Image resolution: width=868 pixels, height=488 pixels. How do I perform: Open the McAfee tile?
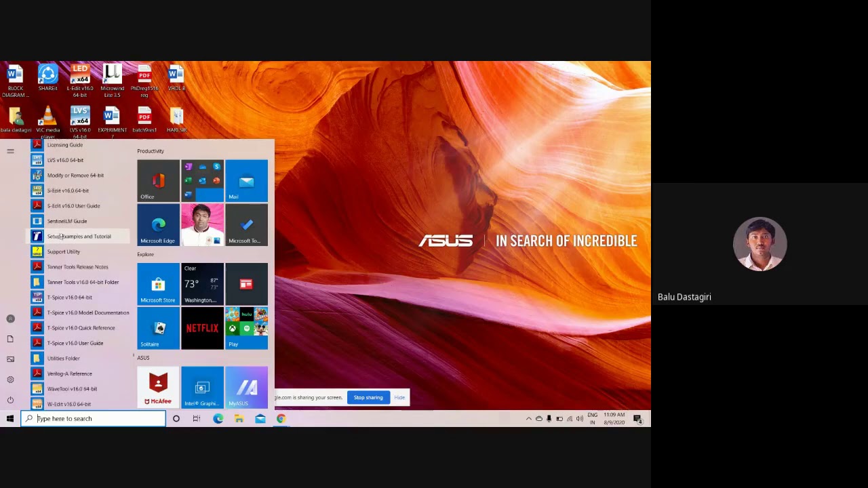pyautogui.click(x=158, y=387)
